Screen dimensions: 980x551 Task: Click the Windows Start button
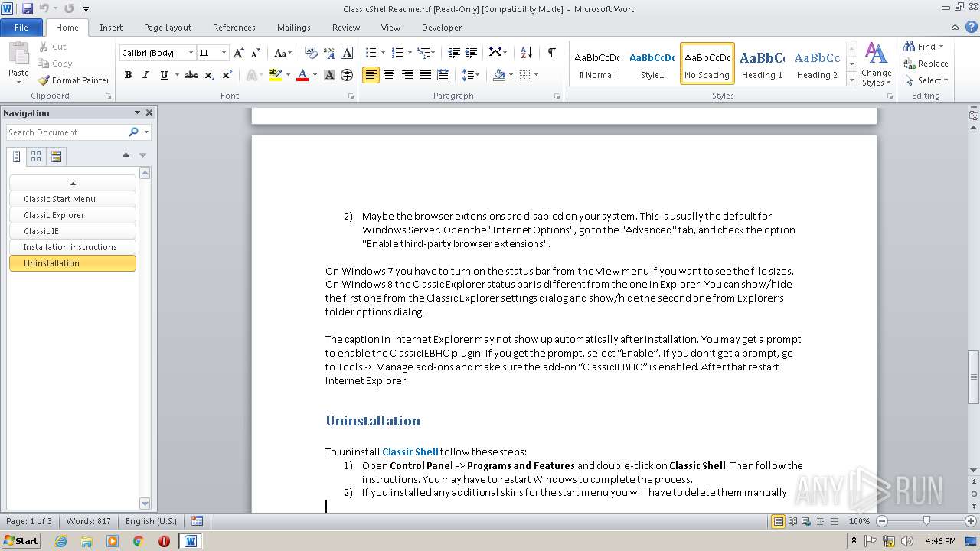pos(21,540)
